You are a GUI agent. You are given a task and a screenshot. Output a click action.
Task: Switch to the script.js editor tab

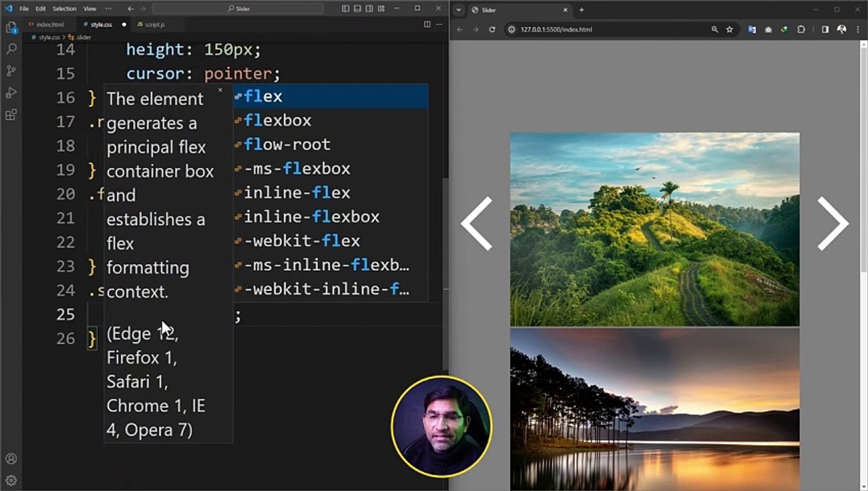[x=154, y=24]
